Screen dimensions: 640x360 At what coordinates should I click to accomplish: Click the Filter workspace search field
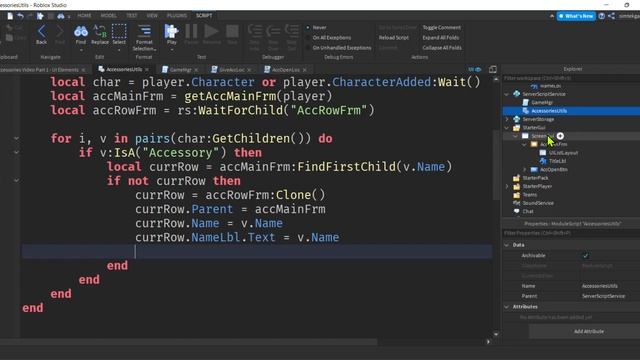[571, 78]
